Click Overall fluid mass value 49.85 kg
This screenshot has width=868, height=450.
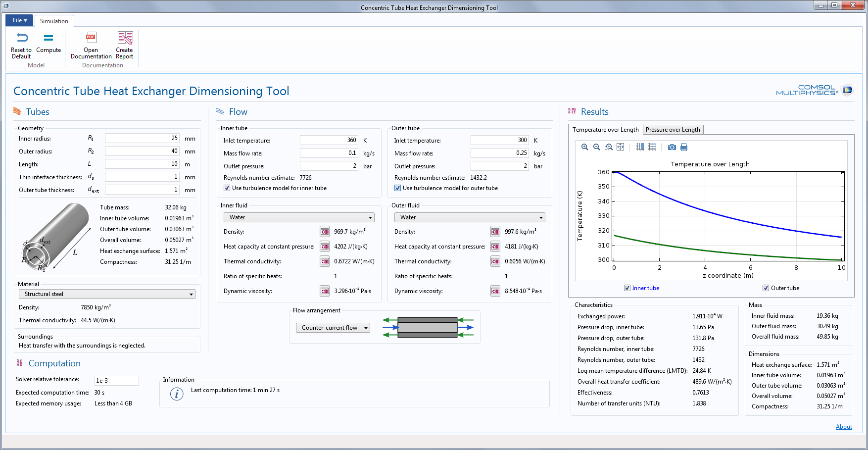(x=827, y=337)
